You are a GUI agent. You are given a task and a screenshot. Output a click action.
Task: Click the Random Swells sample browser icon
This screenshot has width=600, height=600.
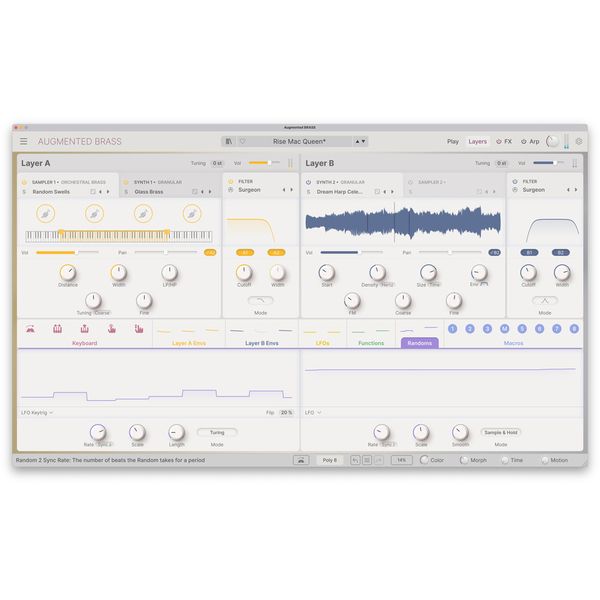(x=93, y=192)
